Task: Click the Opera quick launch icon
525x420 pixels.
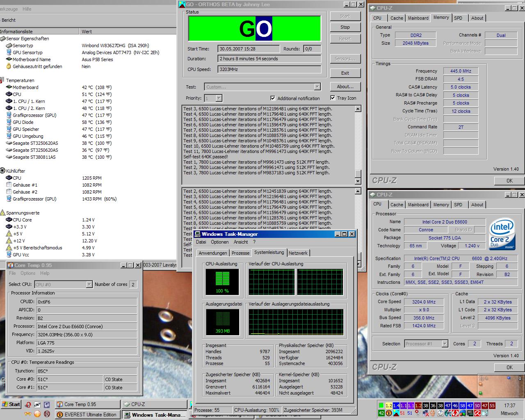Action: click(x=28, y=404)
